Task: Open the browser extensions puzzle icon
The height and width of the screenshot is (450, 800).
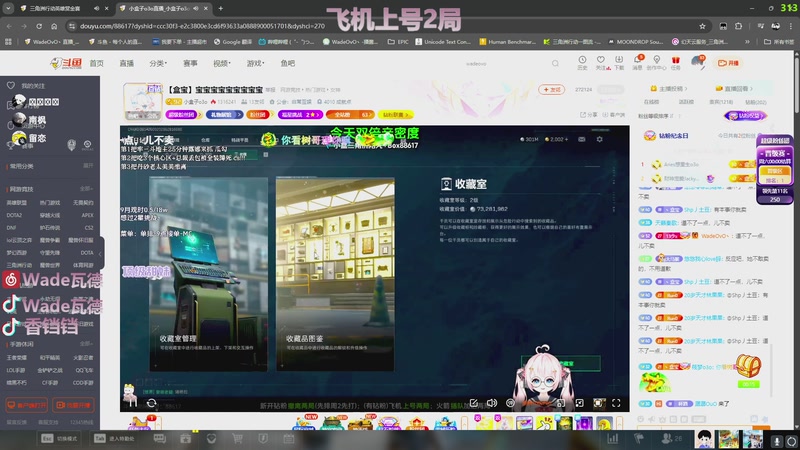Action: (738, 26)
